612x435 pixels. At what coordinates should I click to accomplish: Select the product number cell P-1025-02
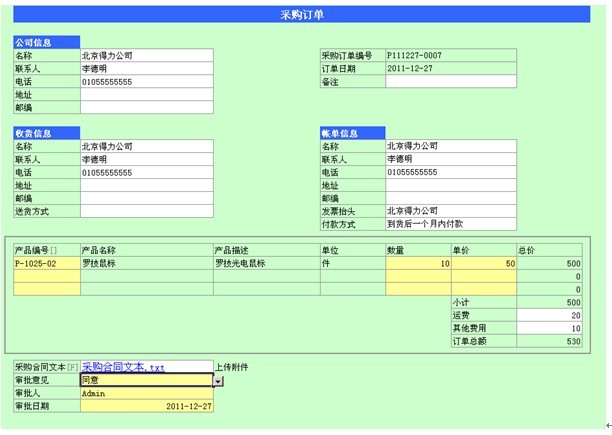[x=46, y=263]
